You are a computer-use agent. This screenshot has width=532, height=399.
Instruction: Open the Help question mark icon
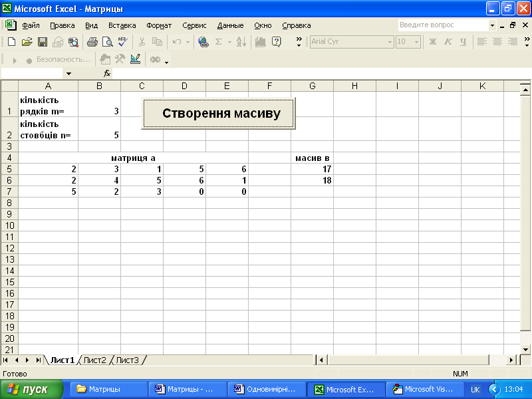[x=277, y=42]
